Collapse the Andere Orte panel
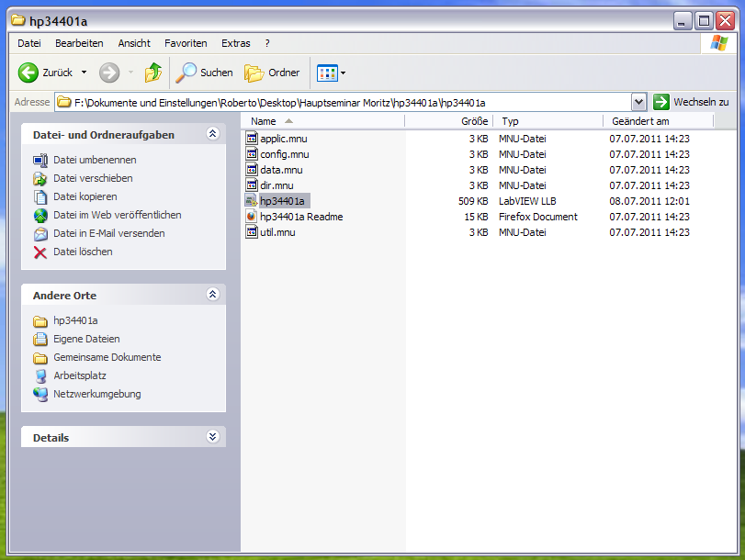 click(213, 295)
